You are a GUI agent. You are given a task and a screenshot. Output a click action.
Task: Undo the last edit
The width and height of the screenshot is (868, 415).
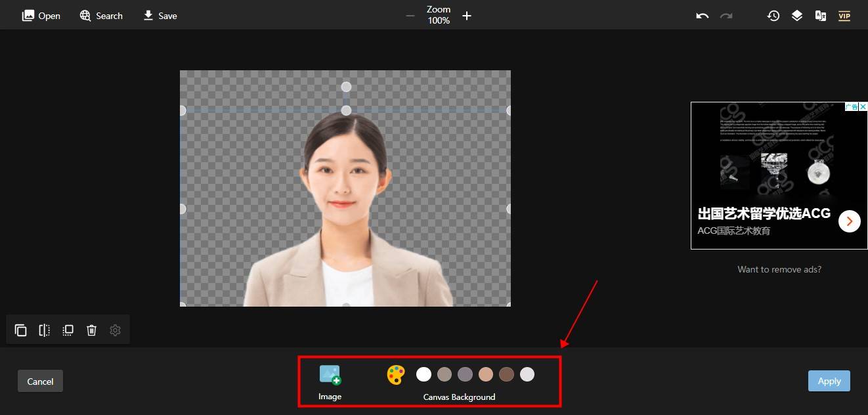coord(701,15)
